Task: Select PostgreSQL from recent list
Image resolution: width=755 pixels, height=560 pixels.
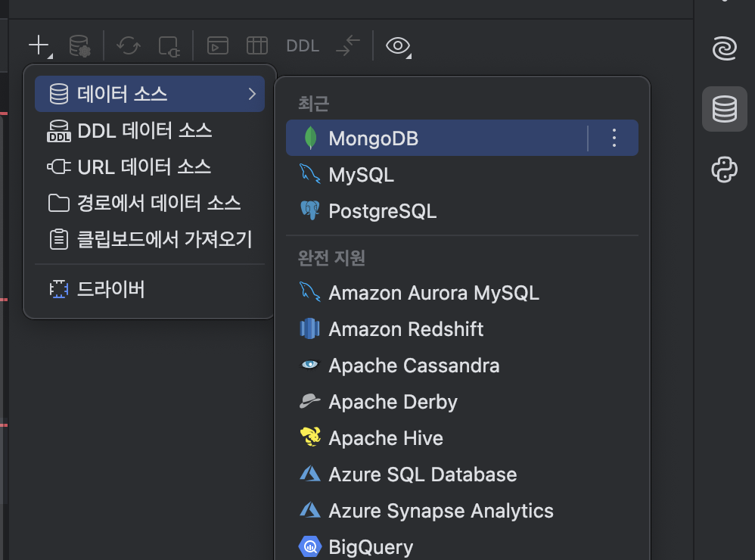Action: [461, 211]
